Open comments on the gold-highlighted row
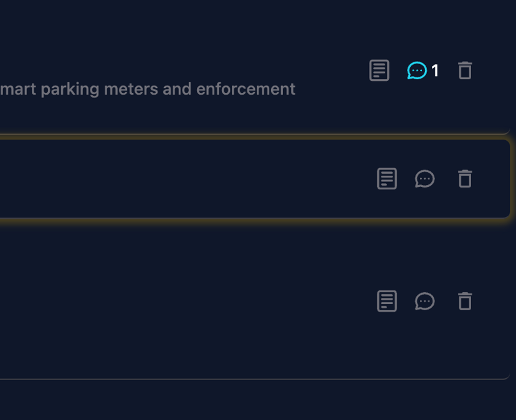516x420 pixels. [x=424, y=179]
